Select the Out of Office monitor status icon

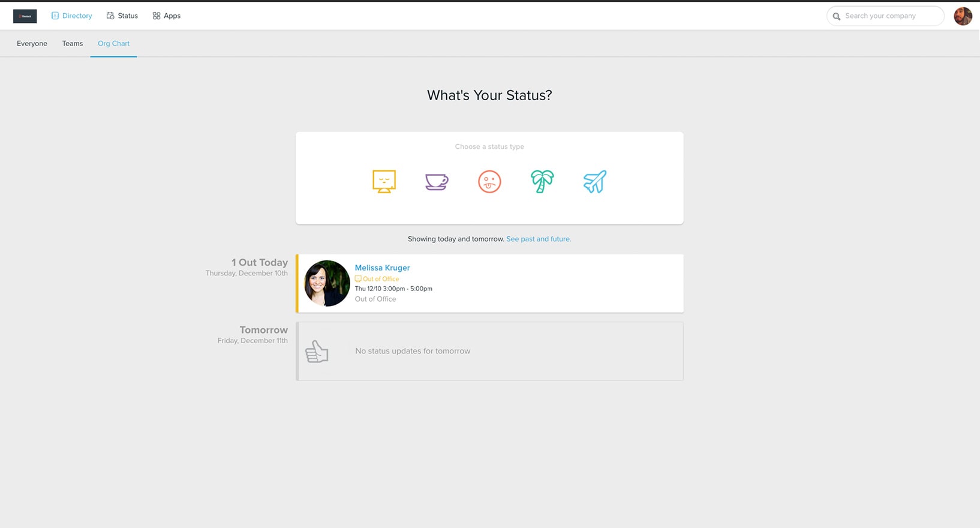[x=384, y=181]
